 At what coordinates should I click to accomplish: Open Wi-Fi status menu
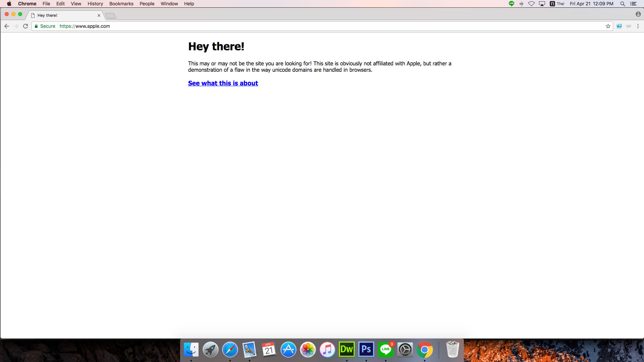point(531,4)
